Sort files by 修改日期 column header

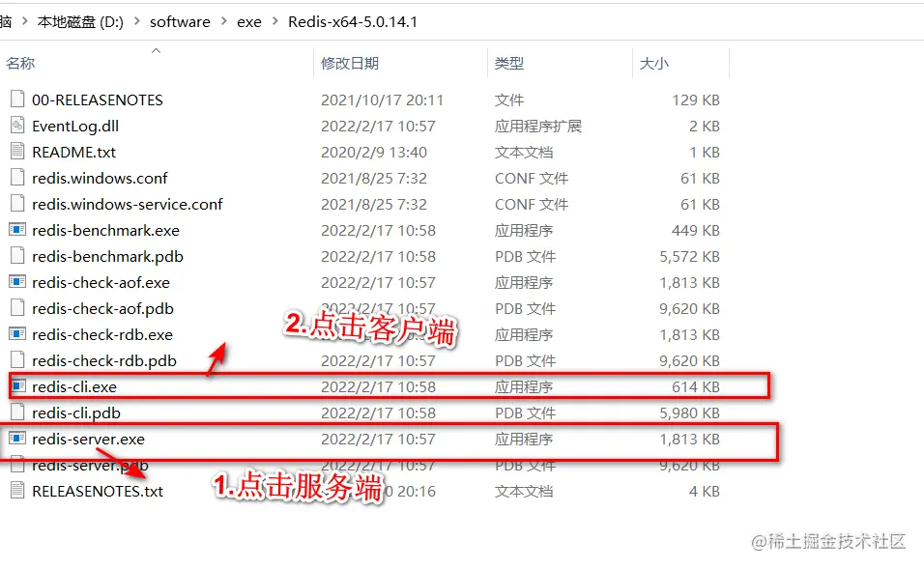pyautogui.click(x=350, y=63)
